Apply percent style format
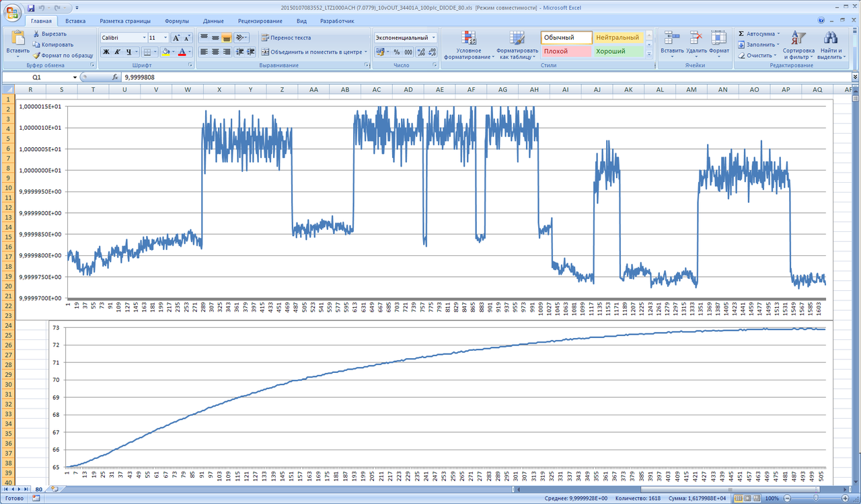This screenshot has height=504, width=861. click(x=397, y=52)
